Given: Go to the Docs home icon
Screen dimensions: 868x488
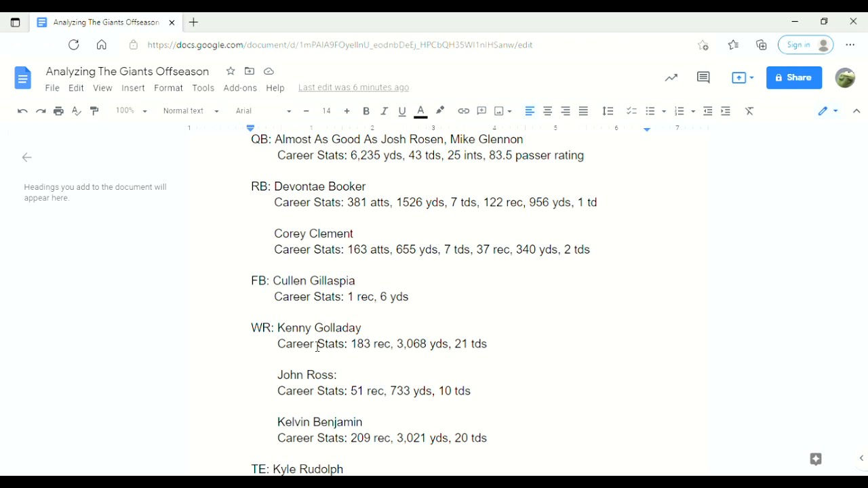Looking at the screenshot, I should (22, 78).
